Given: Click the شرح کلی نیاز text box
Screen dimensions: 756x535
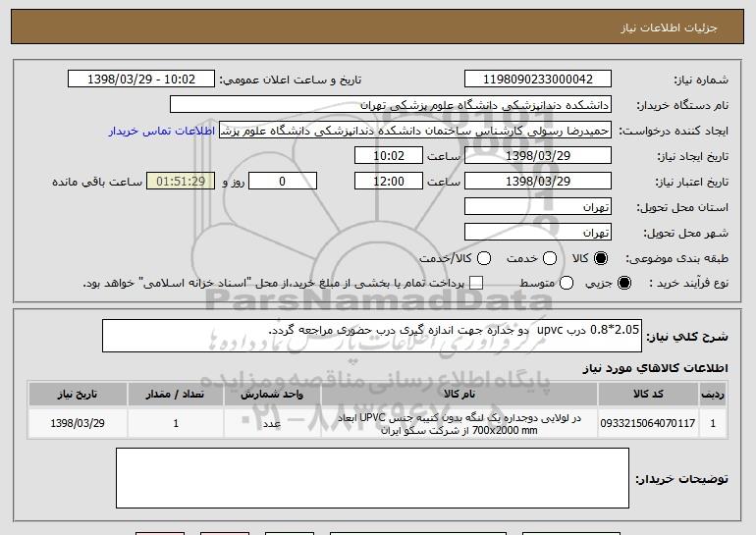Looking at the screenshot, I should tap(372, 336).
